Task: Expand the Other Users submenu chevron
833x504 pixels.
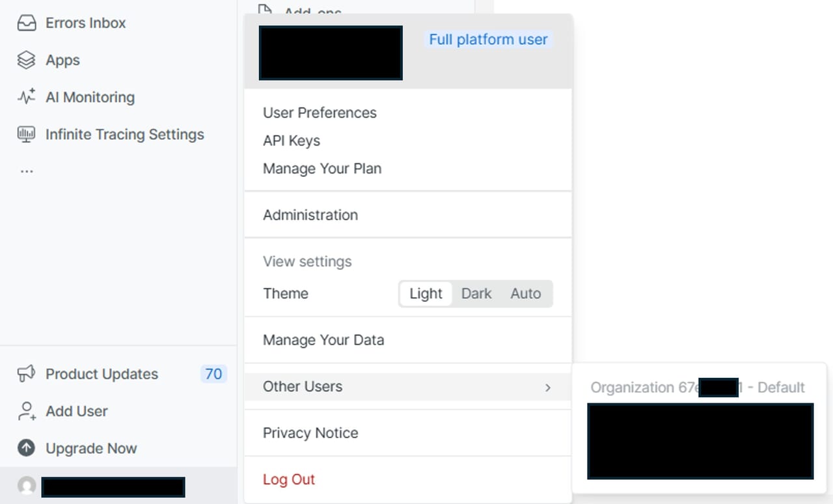Action: (x=547, y=388)
